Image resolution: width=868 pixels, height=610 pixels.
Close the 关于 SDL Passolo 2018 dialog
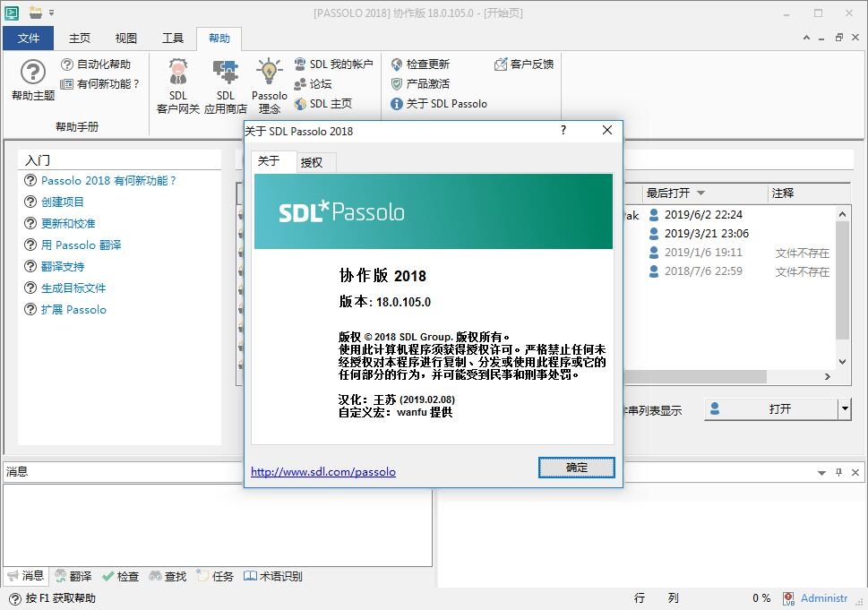607,130
